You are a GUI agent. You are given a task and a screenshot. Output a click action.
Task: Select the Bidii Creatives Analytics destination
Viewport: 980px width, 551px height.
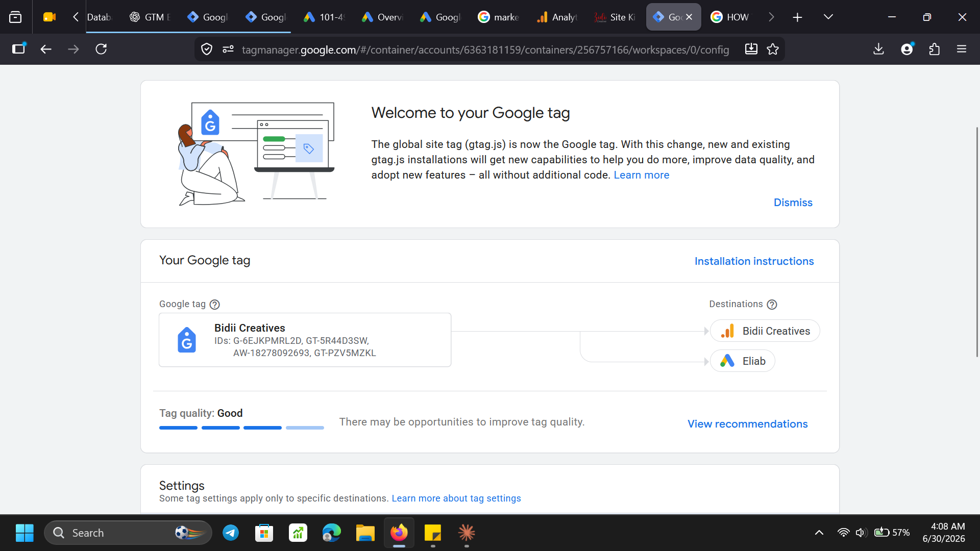tap(765, 331)
